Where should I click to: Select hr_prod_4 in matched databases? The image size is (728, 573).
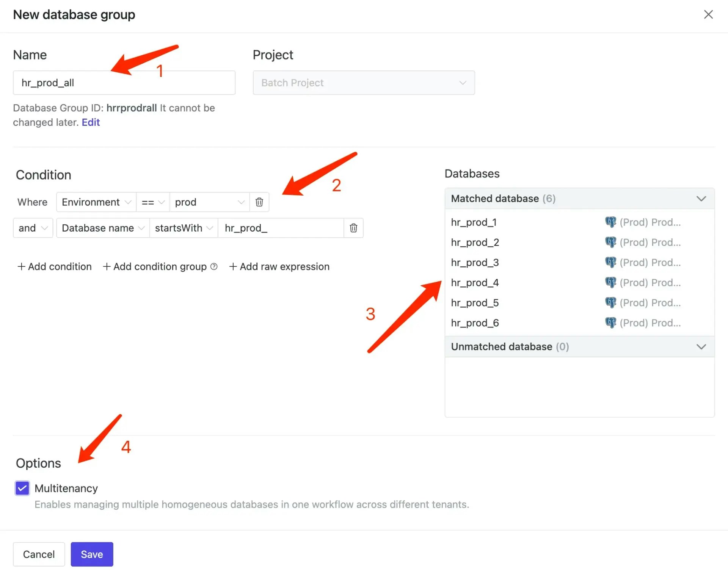click(x=475, y=283)
